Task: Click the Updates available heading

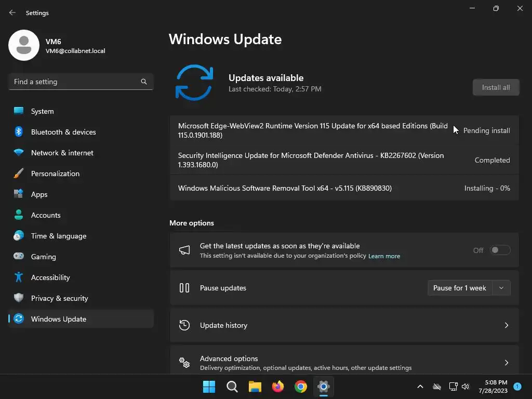Action: point(266,78)
